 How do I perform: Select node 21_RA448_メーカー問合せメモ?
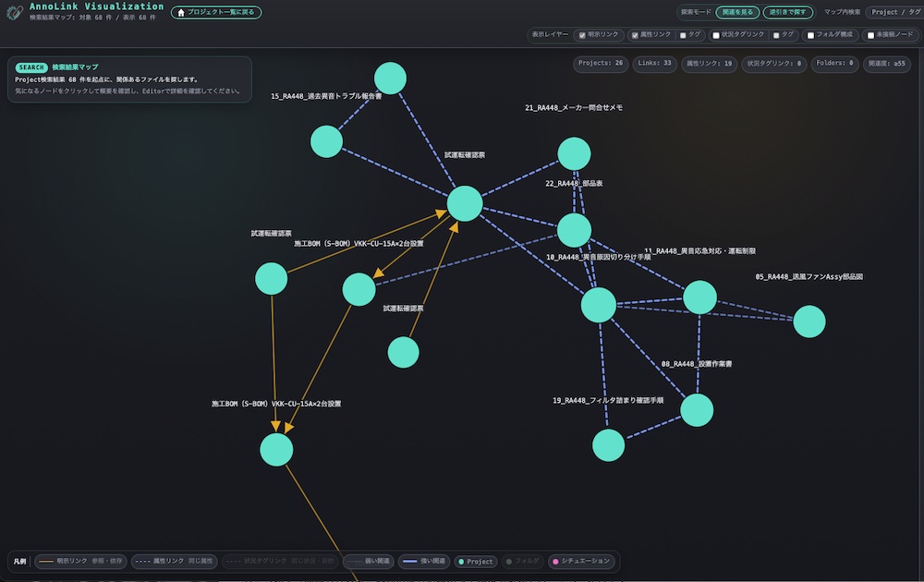[574, 153]
